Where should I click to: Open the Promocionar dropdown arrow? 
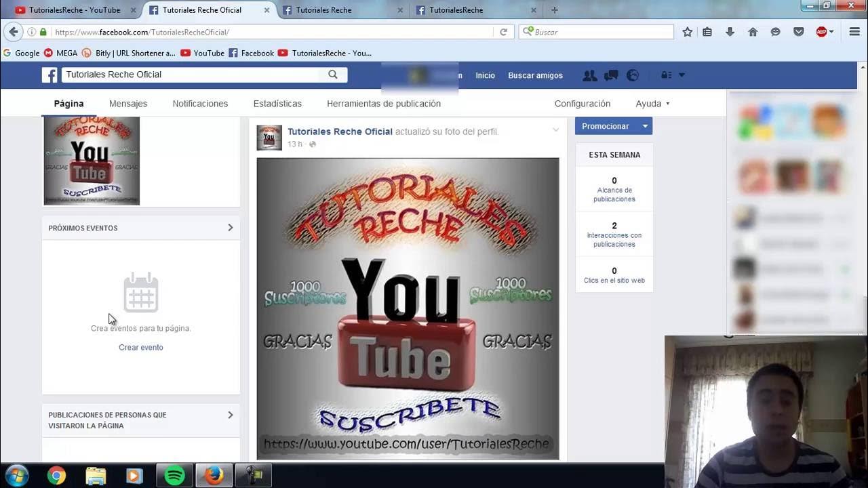point(644,126)
